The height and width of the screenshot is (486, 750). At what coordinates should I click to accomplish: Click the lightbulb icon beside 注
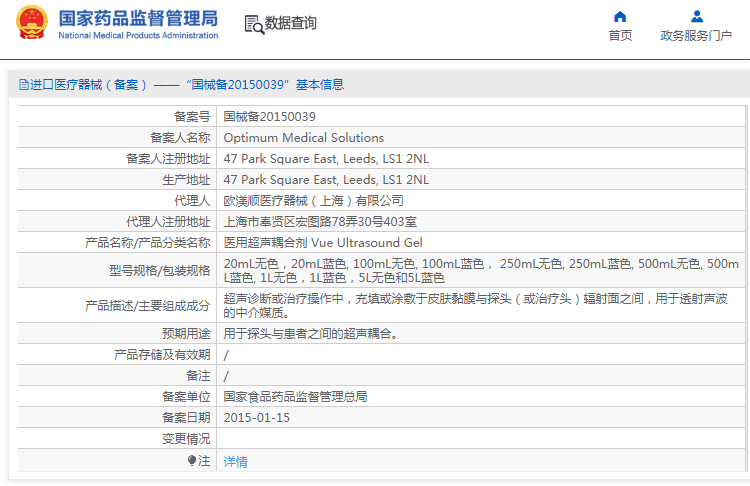coord(192,460)
